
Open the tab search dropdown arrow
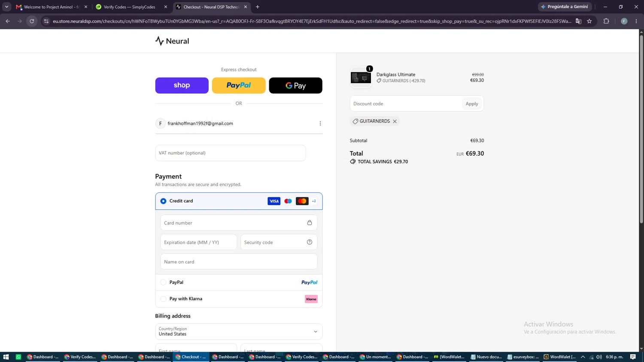point(7,7)
